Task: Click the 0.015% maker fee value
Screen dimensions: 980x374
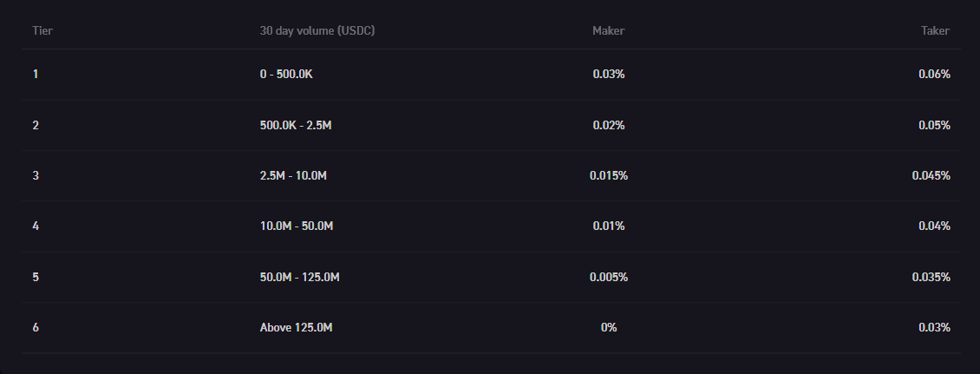Action: (609, 176)
